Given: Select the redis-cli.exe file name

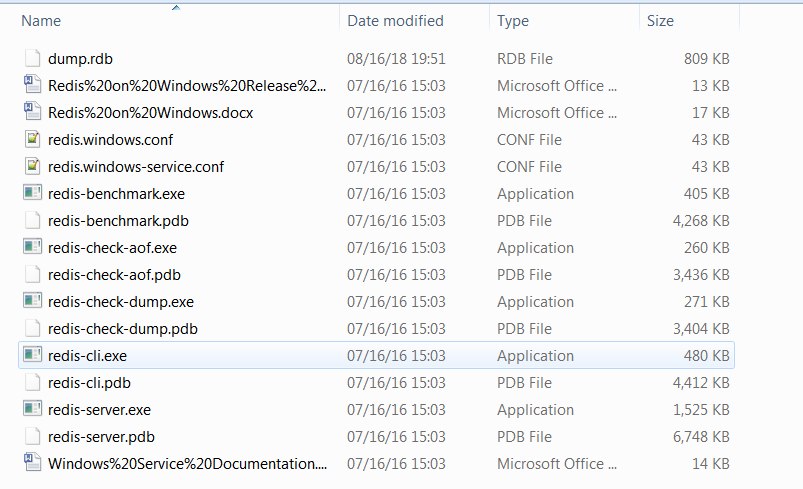Looking at the screenshot, I should pos(88,356).
